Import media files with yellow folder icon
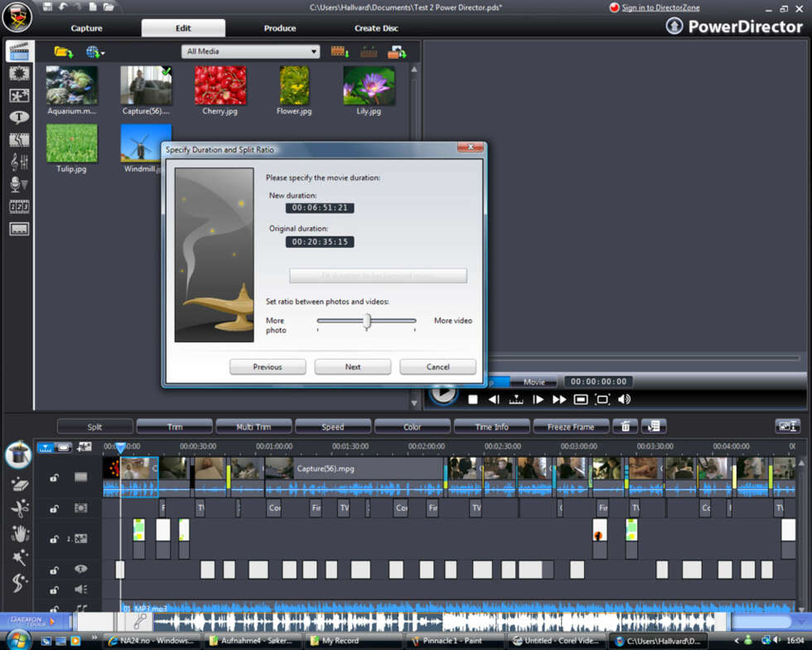 [x=63, y=52]
